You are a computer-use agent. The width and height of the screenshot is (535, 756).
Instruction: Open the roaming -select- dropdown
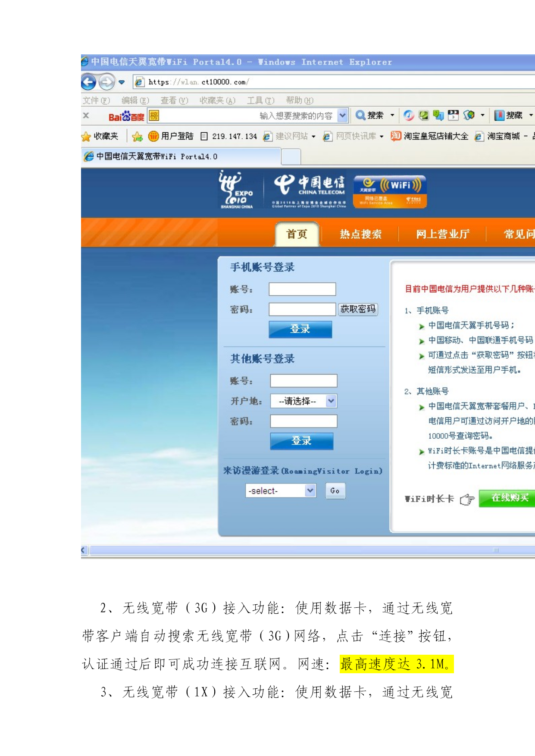click(x=281, y=490)
